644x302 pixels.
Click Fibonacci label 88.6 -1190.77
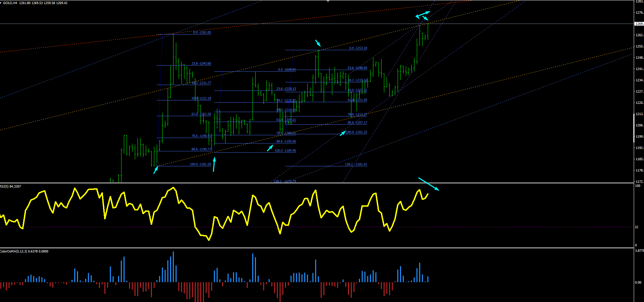click(x=201, y=149)
